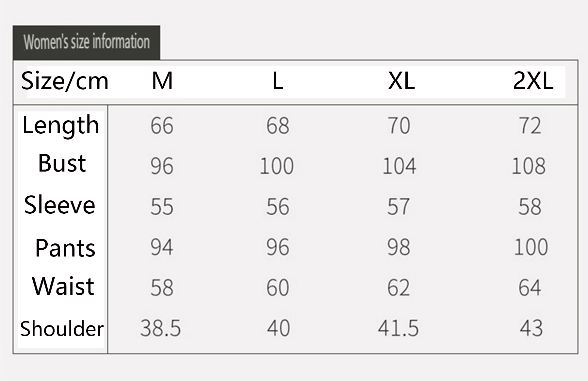Click the Length value 66 for M
This screenshot has height=381, width=588.
click(162, 126)
